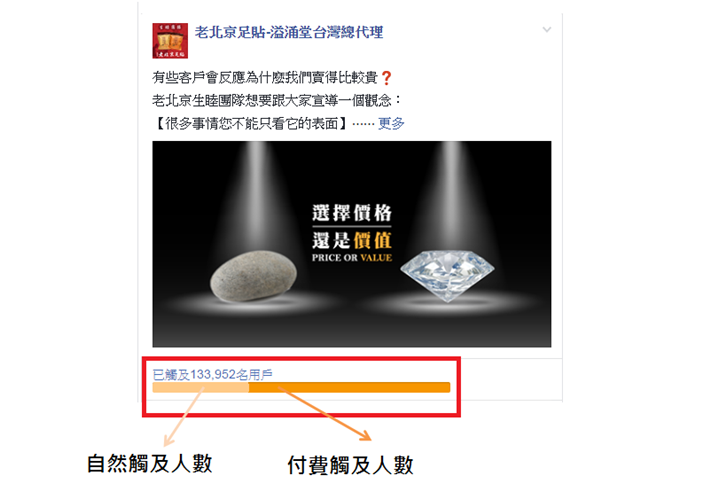Image resolution: width=710 pixels, height=491 pixels.
Task: Click the grey stone in the image
Action: click(x=254, y=276)
